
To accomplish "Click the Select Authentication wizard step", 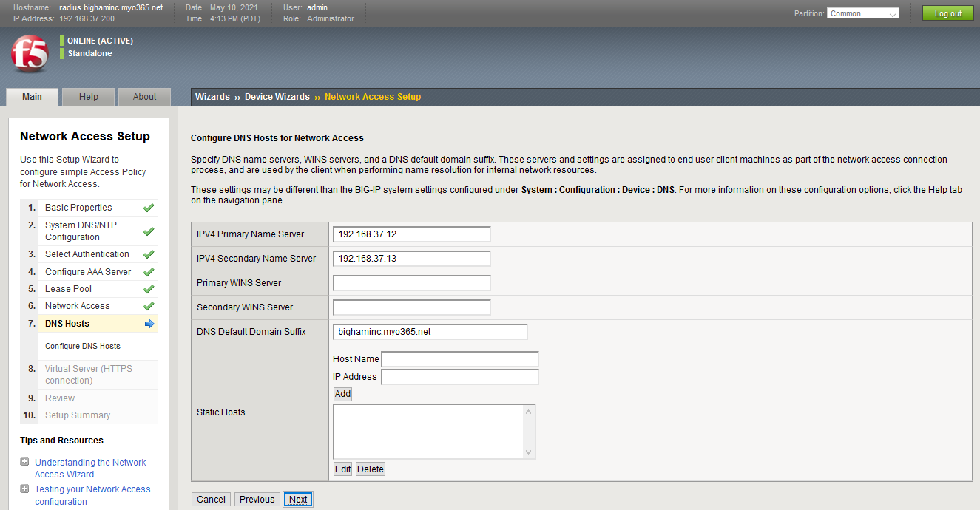I will [x=88, y=254].
